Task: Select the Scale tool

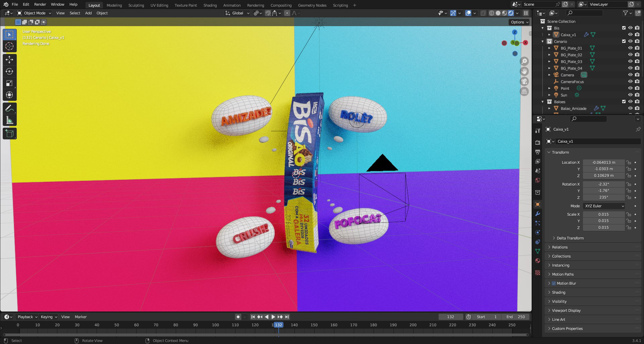Action: [9, 83]
